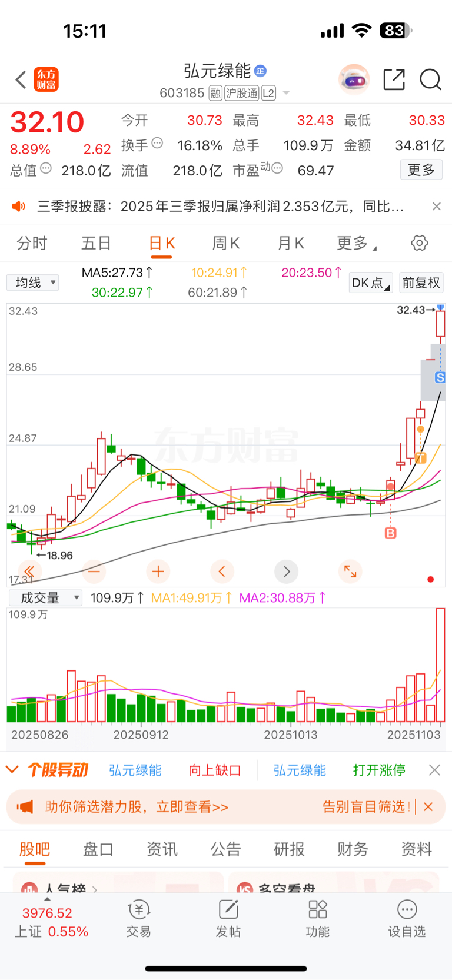
Task: Jump to earliest with double-left arrows
Action: coord(29,571)
